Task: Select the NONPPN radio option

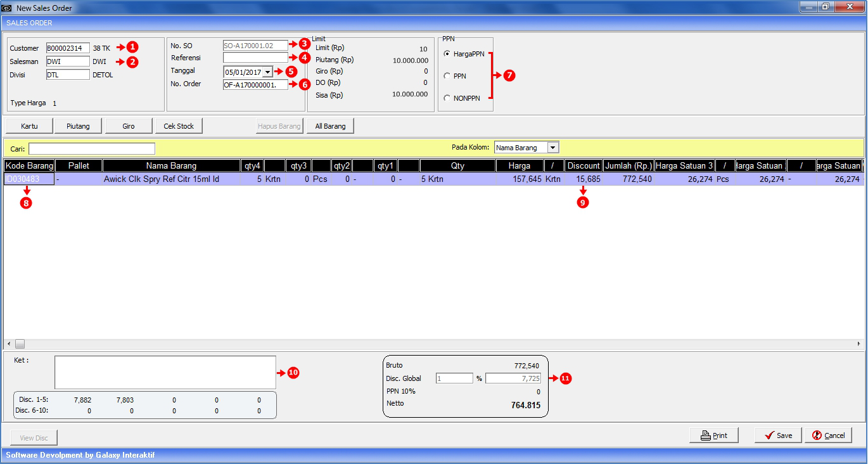Action: [447, 98]
